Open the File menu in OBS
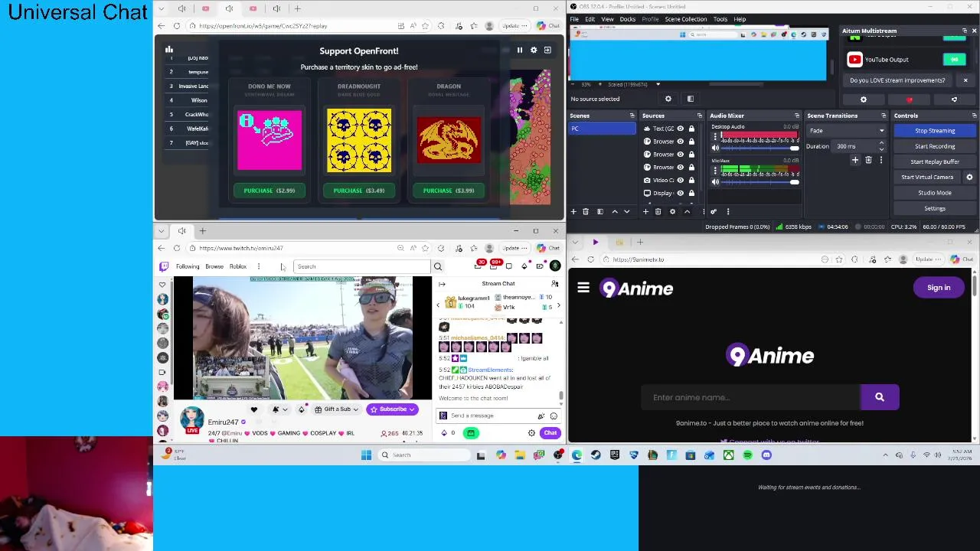The width and height of the screenshot is (980, 551). (x=574, y=19)
